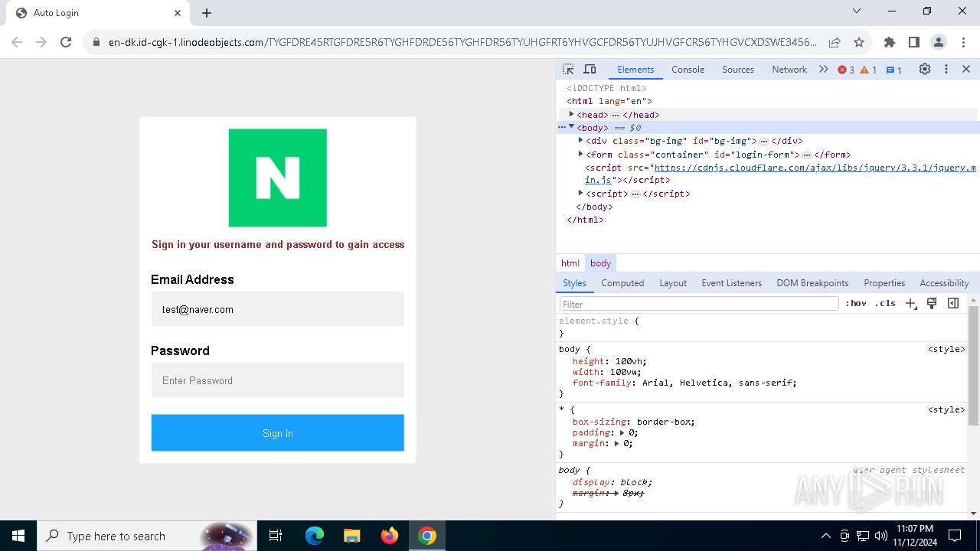Open the Properties tab
Image resolution: width=980 pixels, height=551 pixels.
point(884,283)
